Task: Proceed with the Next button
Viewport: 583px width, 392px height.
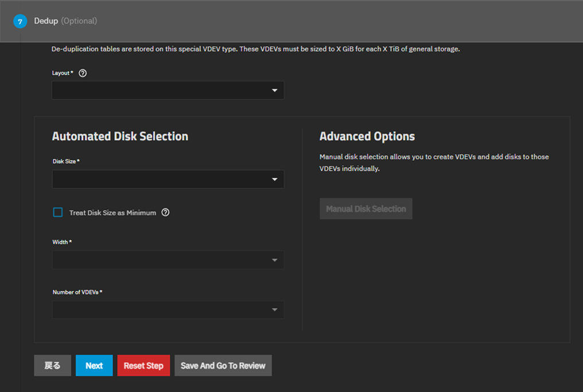Action: 94,366
